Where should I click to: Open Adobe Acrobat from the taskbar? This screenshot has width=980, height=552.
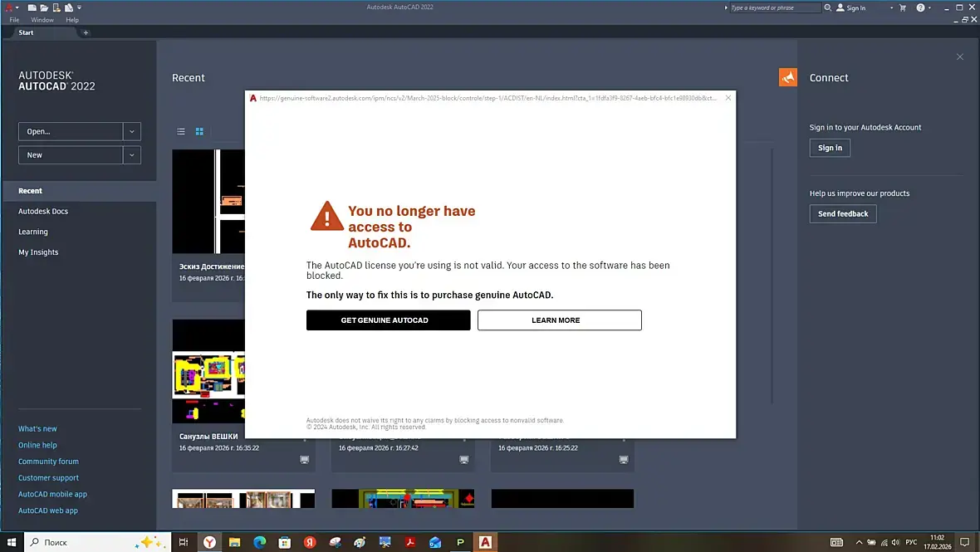410,542
